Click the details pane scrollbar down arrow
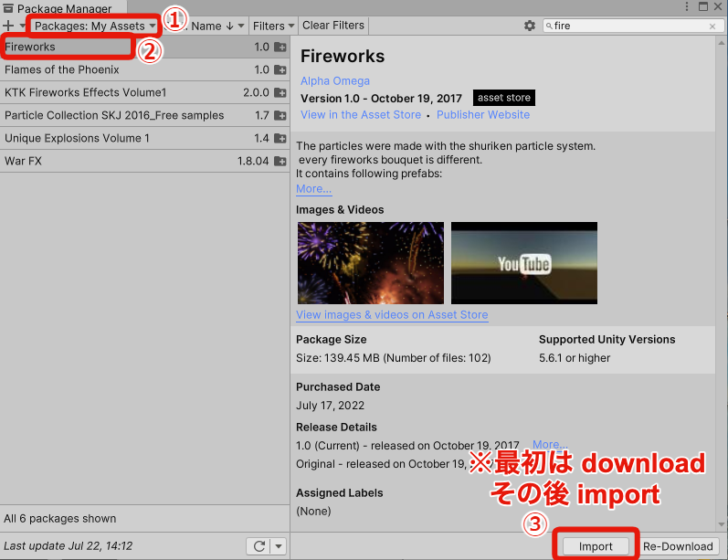This screenshot has height=560, width=728. pos(722,524)
